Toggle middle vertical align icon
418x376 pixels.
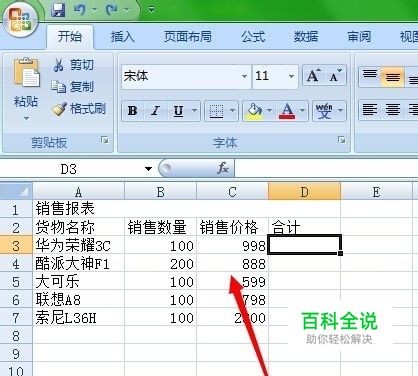[393, 77]
